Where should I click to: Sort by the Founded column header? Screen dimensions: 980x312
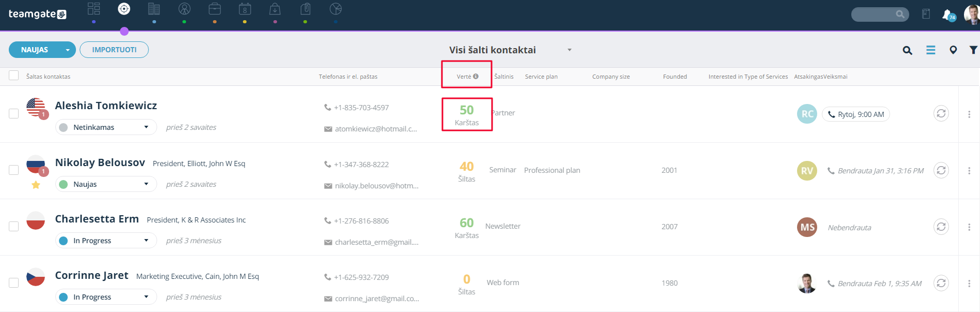pyautogui.click(x=675, y=77)
